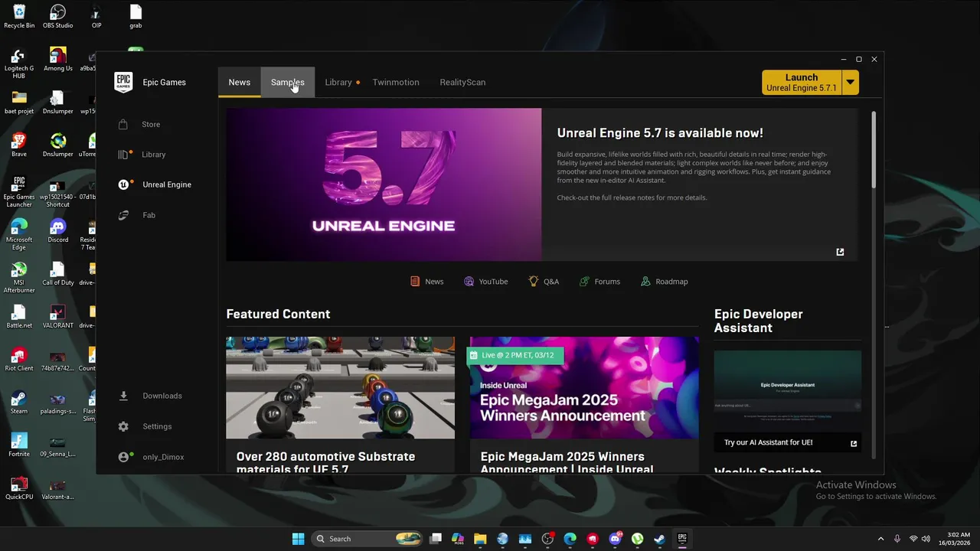Viewport: 980px width, 551px height.
Task: Open the Roadmap link
Action: [665, 282]
